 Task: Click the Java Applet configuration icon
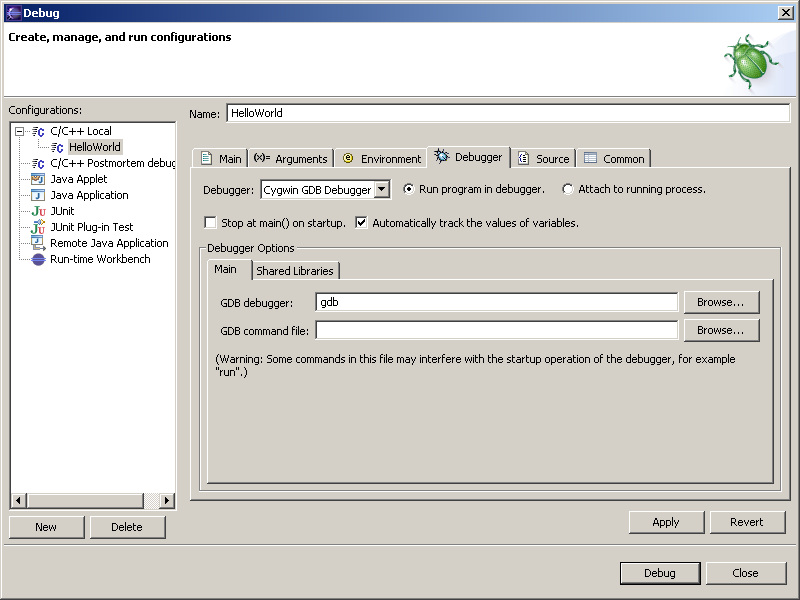pos(38,179)
